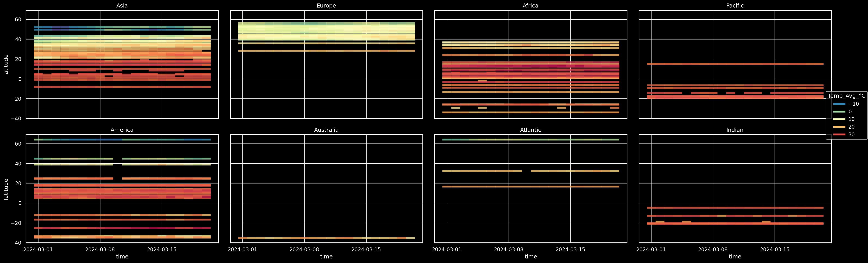Click the −40 y-tick of the Asia plot

16,119
